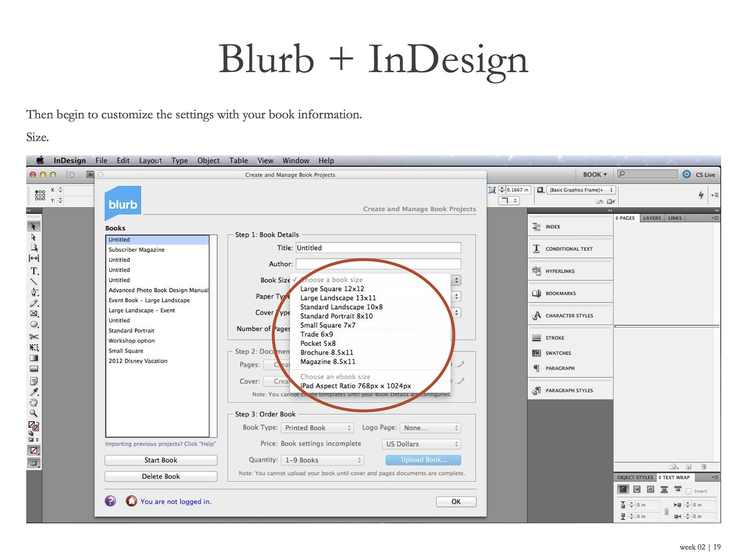Select the Note tool
The image size is (747, 560).
(x=34, y=381)
